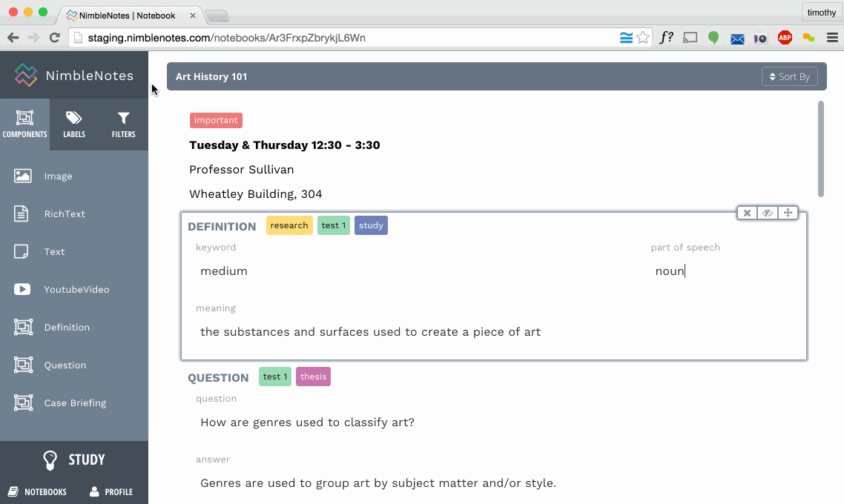This screenshot has width=844, height=504.
Task: Choose the YoutubeVideo component
Action: 76,290
